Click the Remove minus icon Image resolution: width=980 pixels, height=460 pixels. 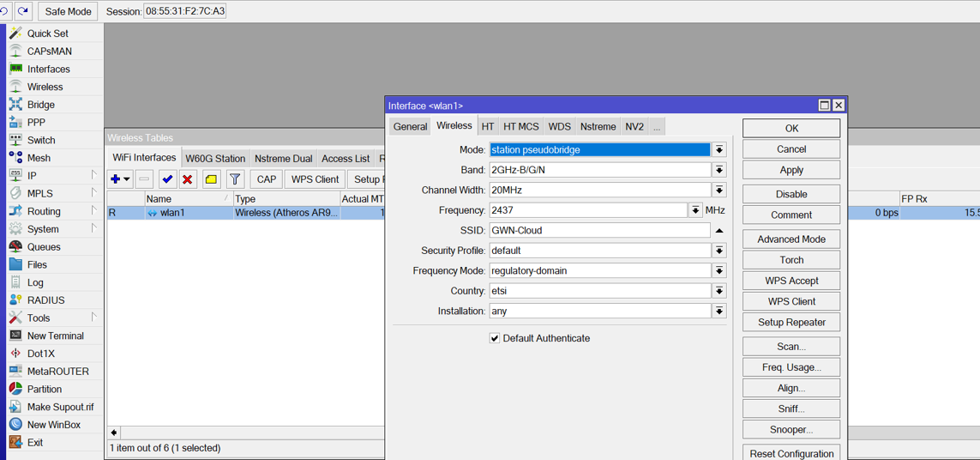[144, 179]
